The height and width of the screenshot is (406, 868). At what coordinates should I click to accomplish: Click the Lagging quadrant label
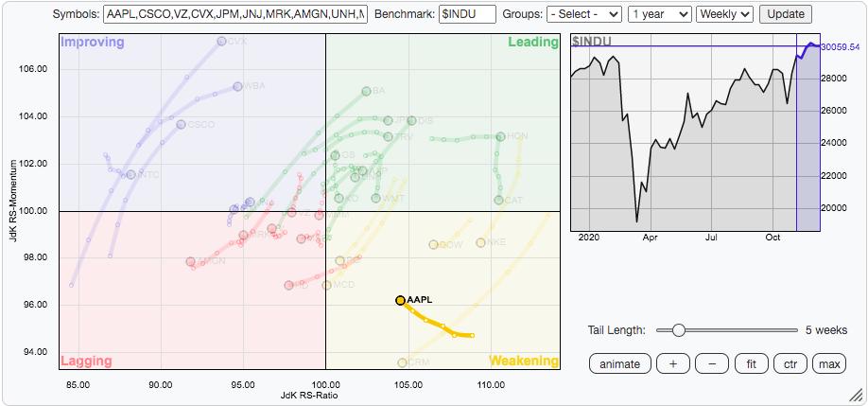click(86, 362)
